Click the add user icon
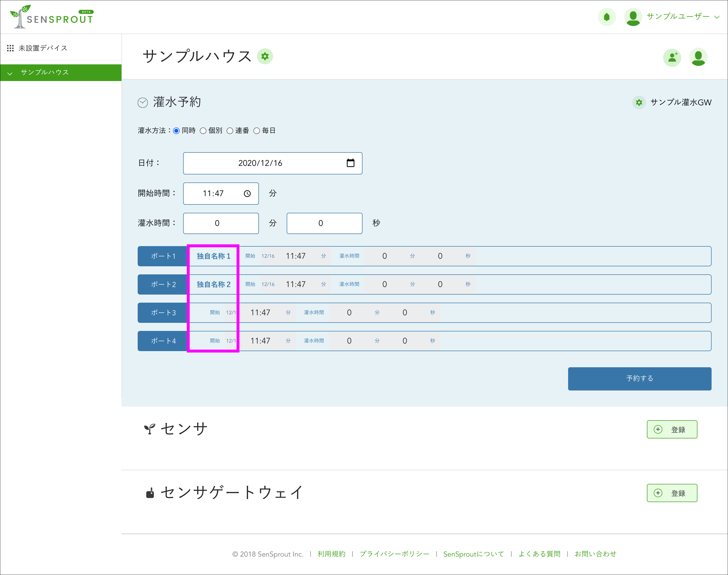 [x=672, y=57]
